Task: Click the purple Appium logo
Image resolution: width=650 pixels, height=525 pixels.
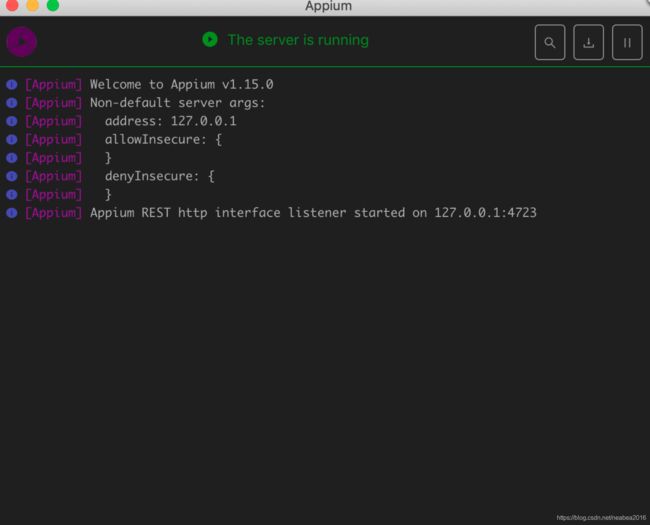Action: (22, 41)
